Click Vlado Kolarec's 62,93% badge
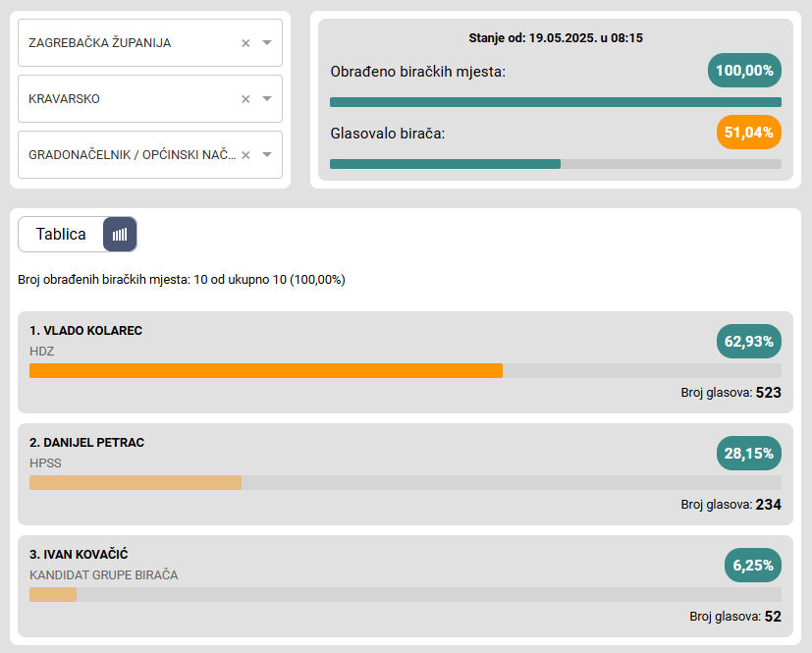The image size is (812, 653). [x=749, y=342]
